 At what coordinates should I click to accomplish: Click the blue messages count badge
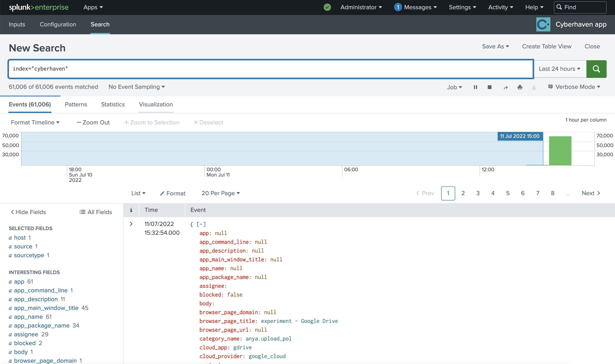click(398, 7)
